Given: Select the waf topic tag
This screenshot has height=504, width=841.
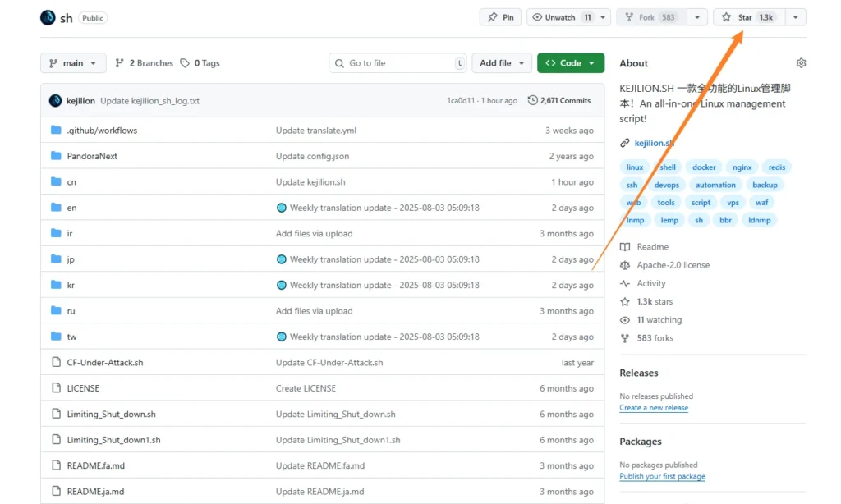Looking at the screenshot, I should (761, 203).
